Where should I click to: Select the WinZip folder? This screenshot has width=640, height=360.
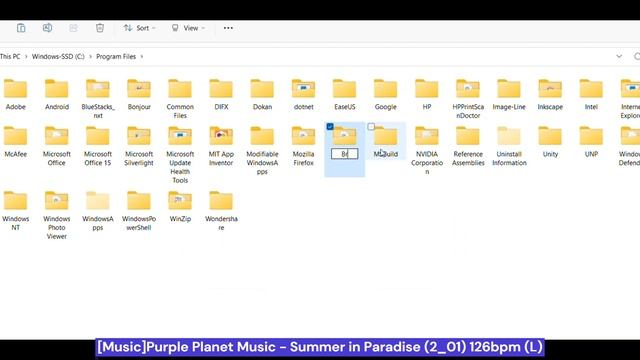click(x=180, y=207)
